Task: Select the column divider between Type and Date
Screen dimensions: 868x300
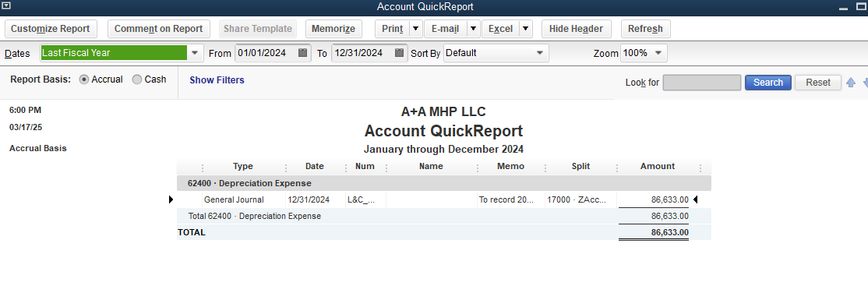Action: click(x=286, y=168)
